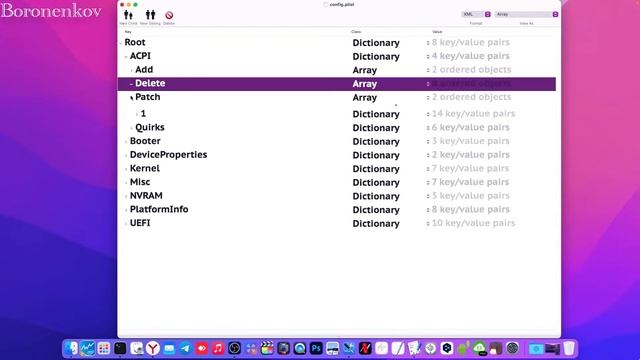This screenshot has height=360, width=640.
Task: Select the UEFI key name
Action: click(x=140, y=223)
